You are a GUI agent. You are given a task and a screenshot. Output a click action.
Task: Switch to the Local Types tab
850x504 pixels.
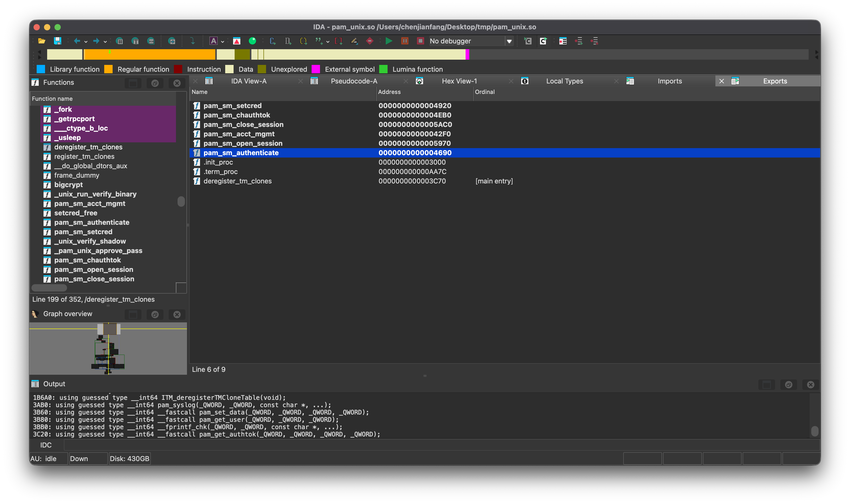[x=565, y=81]
